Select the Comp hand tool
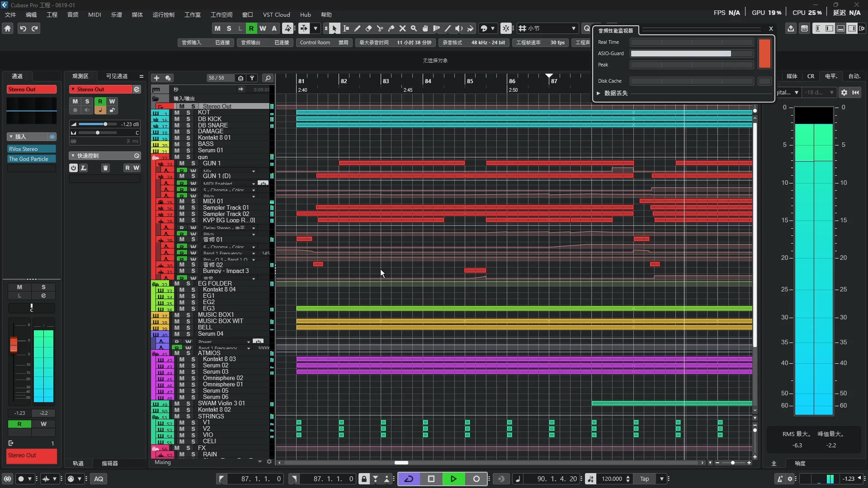Viewport: 868px width, 488px height. click(x=425, y=28)
